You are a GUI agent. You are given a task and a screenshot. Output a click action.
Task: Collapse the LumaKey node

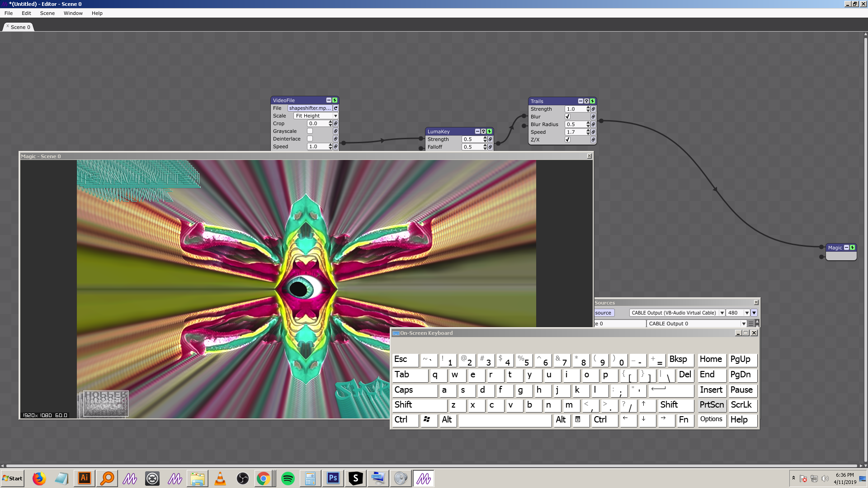pos(477,131)
